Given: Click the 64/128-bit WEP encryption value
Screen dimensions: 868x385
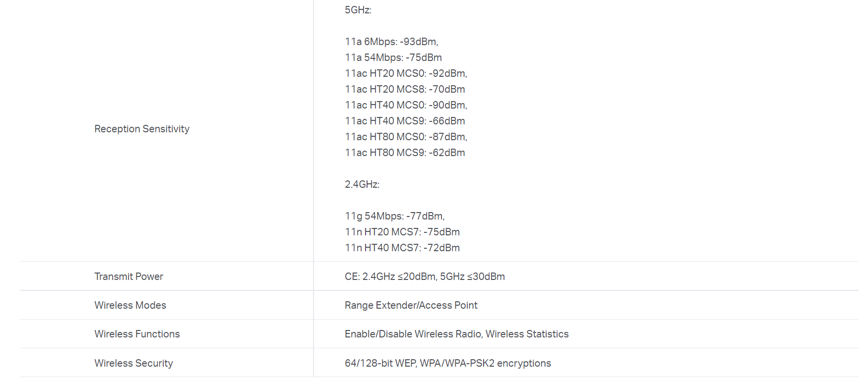Looking at the screenshot, I should point(447,363).
